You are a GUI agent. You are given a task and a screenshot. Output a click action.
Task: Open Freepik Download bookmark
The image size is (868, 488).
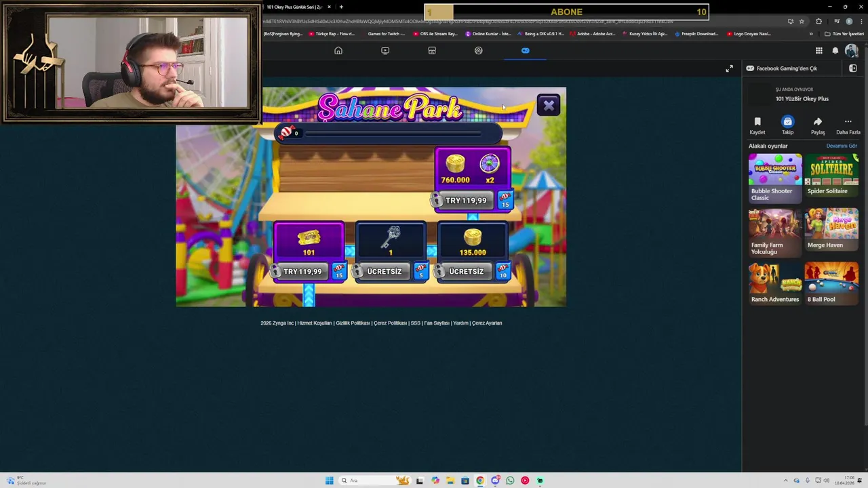click(696, 34)
